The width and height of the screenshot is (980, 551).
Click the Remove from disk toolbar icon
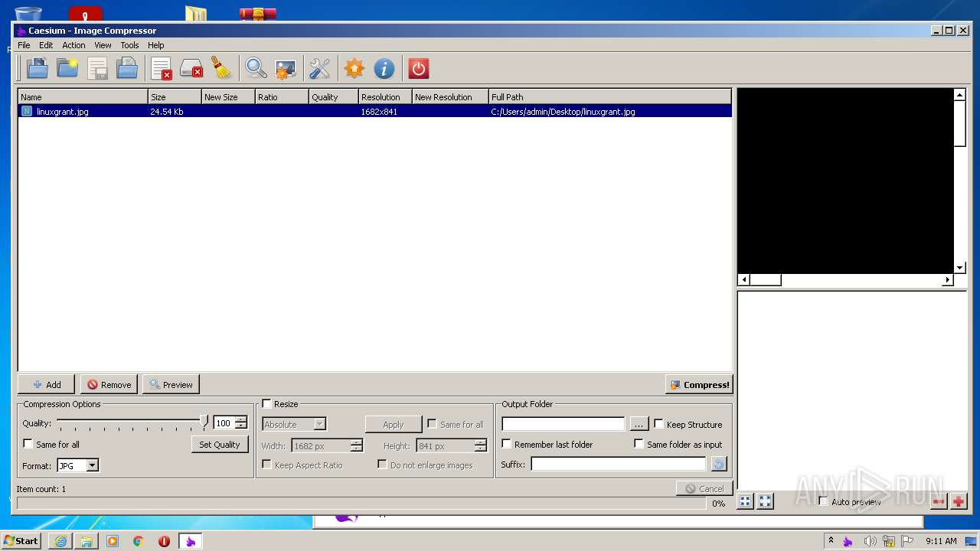pyautogui.click(x=191, y=69)
